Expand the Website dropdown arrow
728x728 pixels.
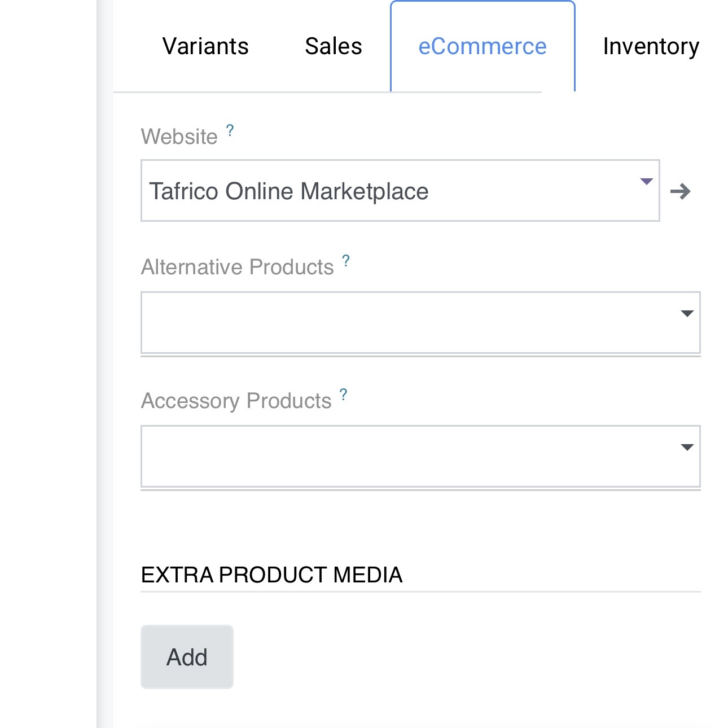[646, 182]
